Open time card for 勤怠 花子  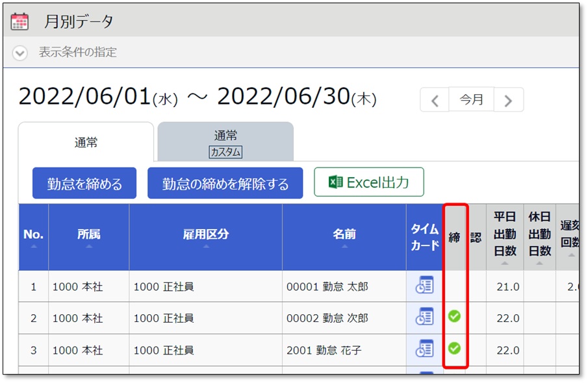424,349
